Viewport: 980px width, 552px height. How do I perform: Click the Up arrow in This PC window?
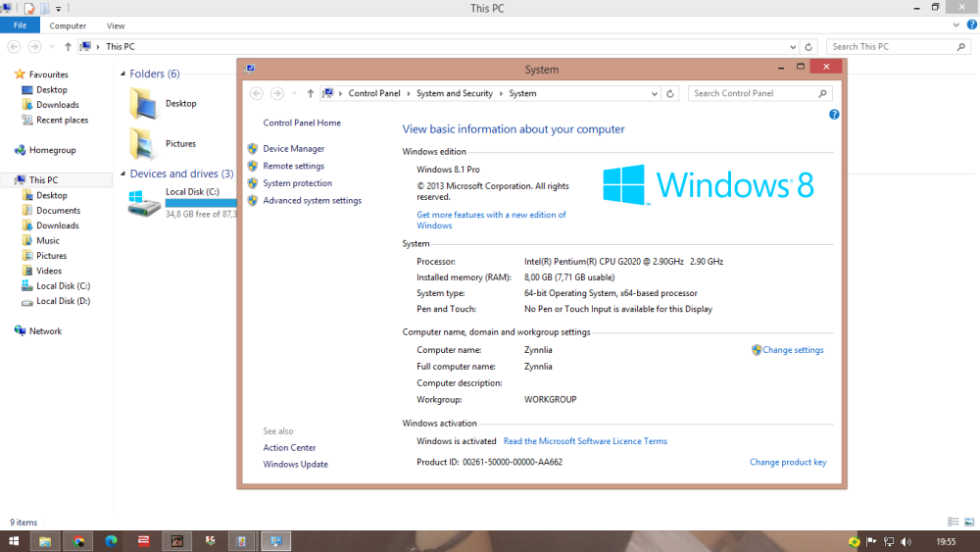(x=68, y=47)
